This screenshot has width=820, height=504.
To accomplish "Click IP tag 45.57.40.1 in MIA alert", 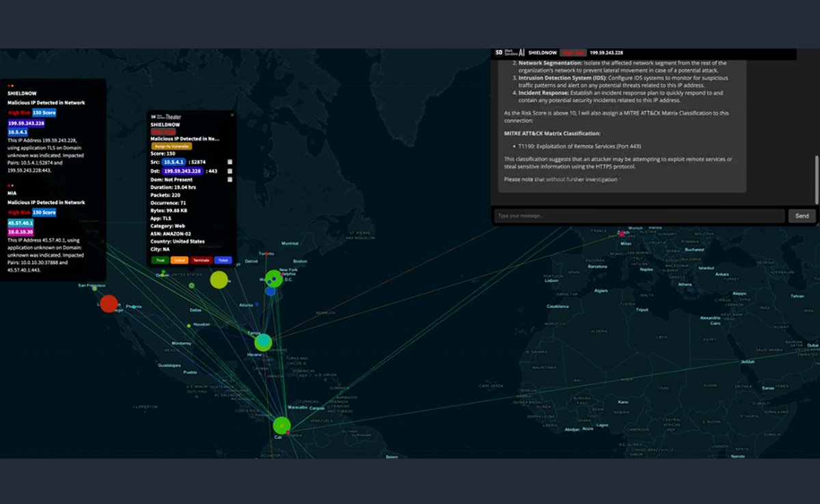I will click(x=20, y=223).
